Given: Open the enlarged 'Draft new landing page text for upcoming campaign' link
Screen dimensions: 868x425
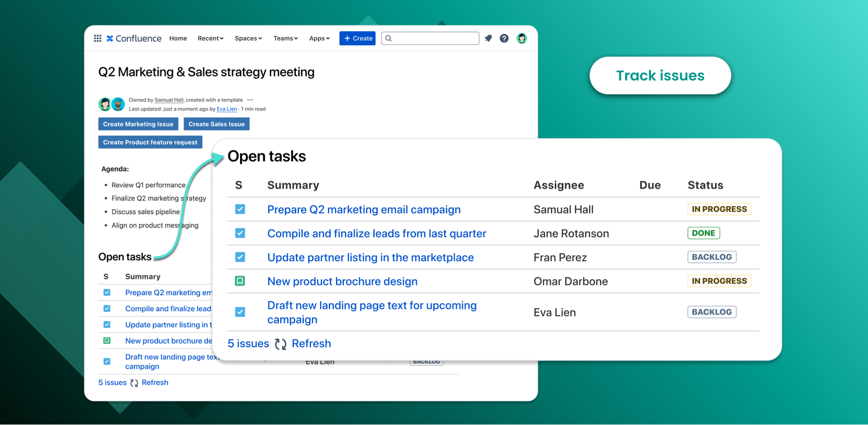Looking at the screenshot, I should [x=372, y=312].
